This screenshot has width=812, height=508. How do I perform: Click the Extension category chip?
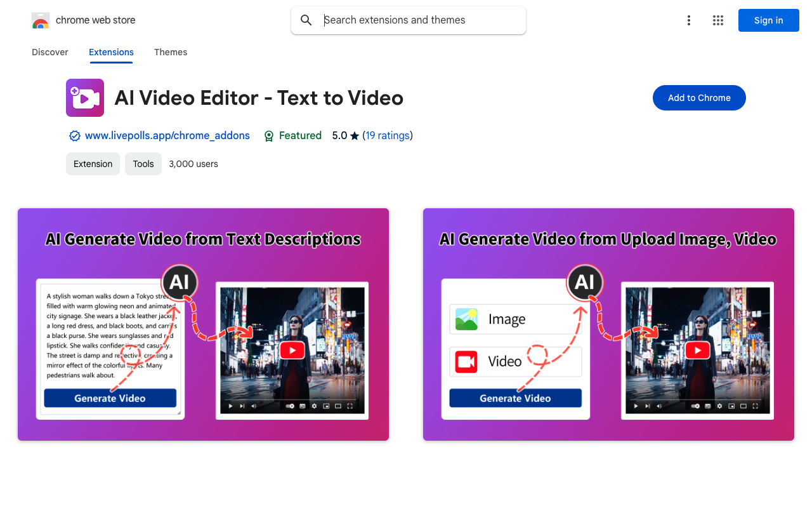point(93,164)
